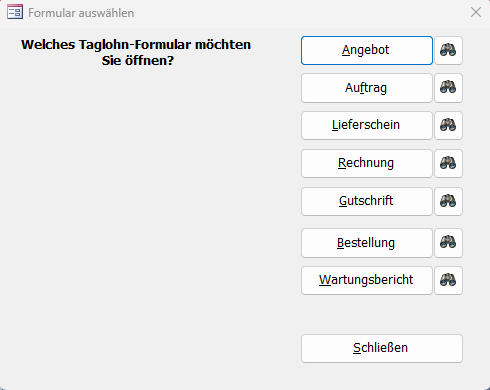This screenshot has width=490, height=390.
Task: Click the binoculars icon next to Rechnung
Action: 448,164
